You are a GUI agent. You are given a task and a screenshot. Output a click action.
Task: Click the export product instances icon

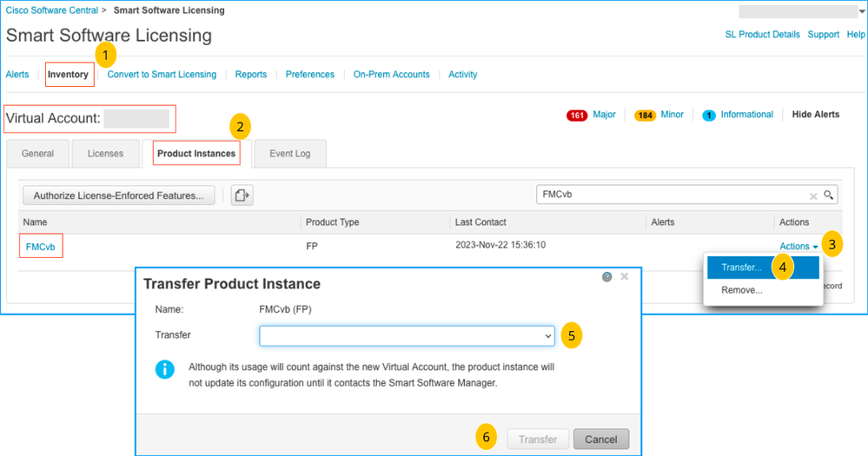[242, 195]
